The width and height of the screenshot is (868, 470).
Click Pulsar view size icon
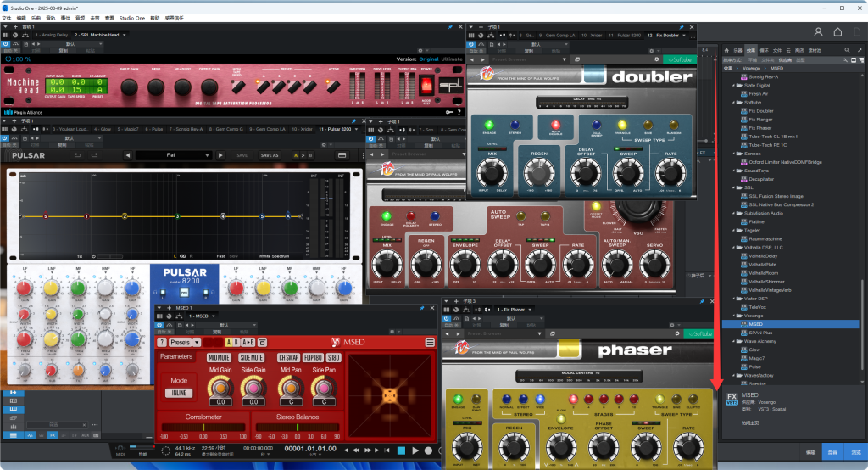tap(342, 155)
